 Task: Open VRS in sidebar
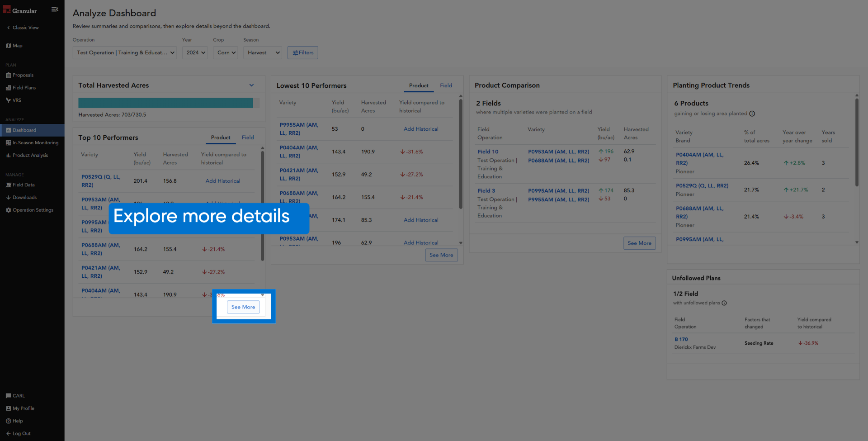point(14,100)
